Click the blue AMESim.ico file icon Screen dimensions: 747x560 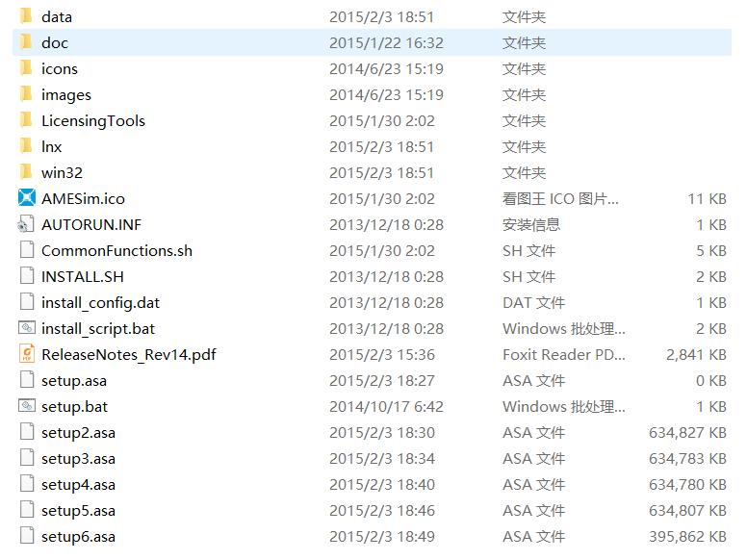click(x=27, y=197)
